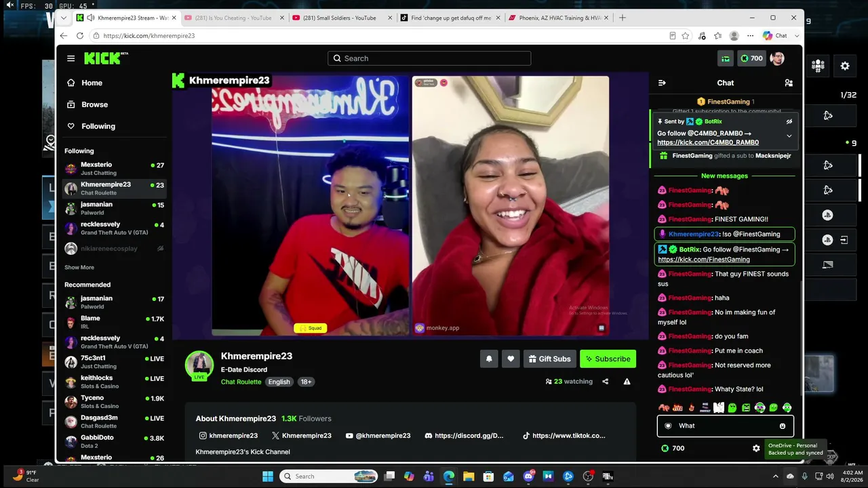The width and height of the screenshot is (868, 488).
Task: Report the stream with the warning icon
Action: click(x=627, y=382)
